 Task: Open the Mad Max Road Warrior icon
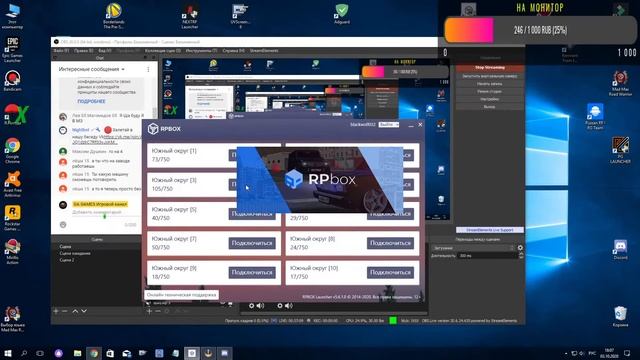620,83
